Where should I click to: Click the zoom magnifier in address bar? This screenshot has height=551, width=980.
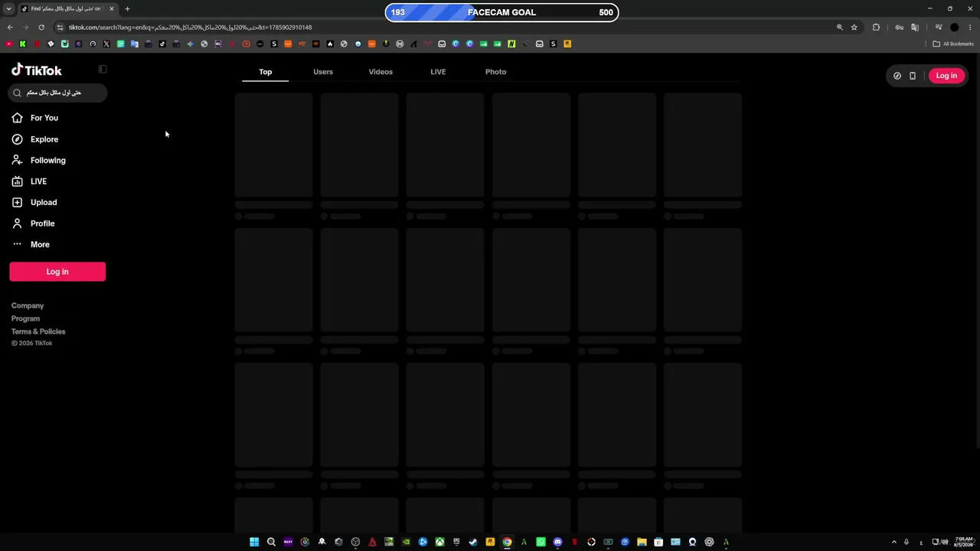click(840, 28)
